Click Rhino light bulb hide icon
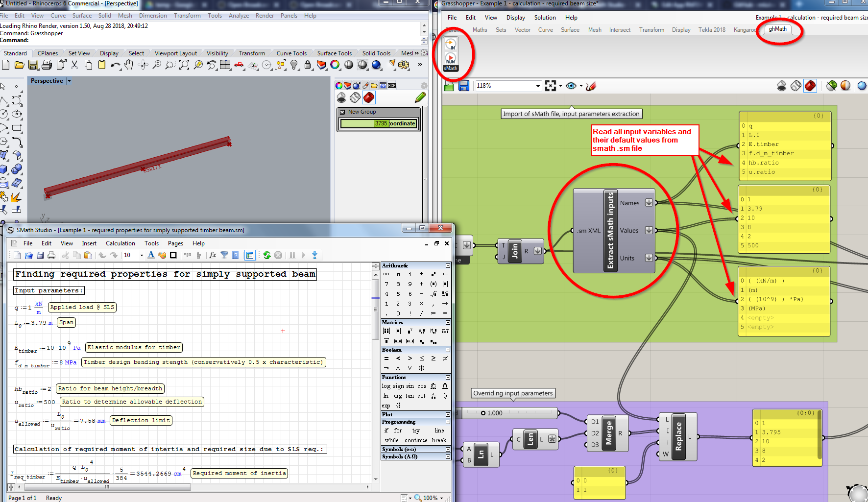 click(x=294, y=65)
